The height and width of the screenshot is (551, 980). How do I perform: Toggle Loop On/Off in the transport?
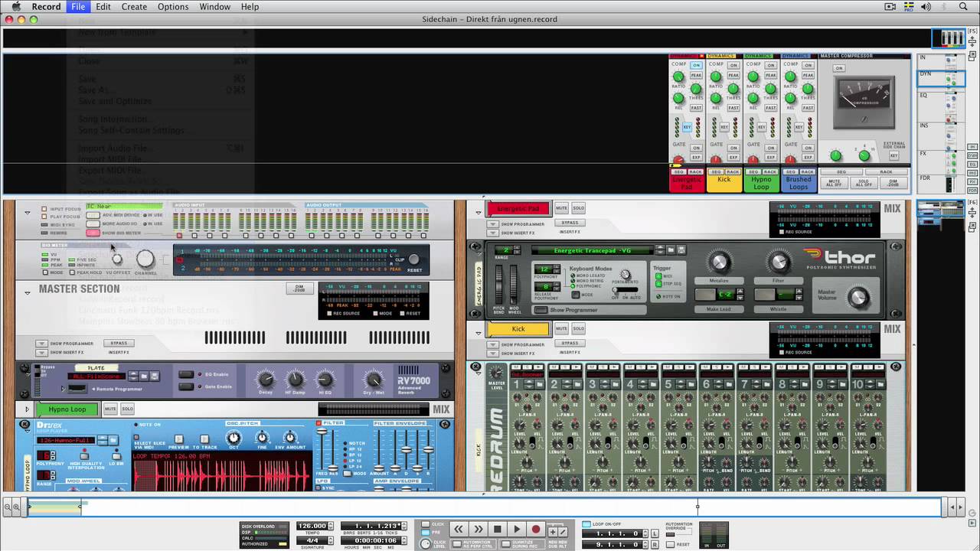tap(586, 523)
